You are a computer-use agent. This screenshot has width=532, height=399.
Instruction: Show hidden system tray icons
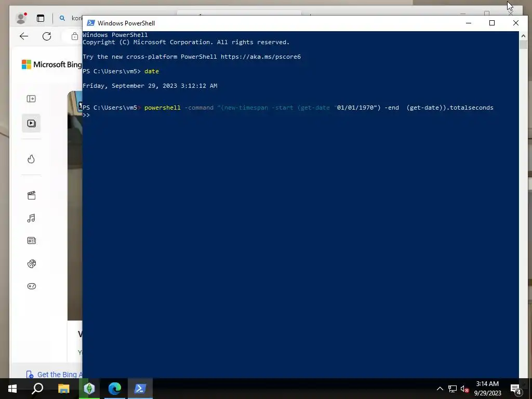point(440,389)
